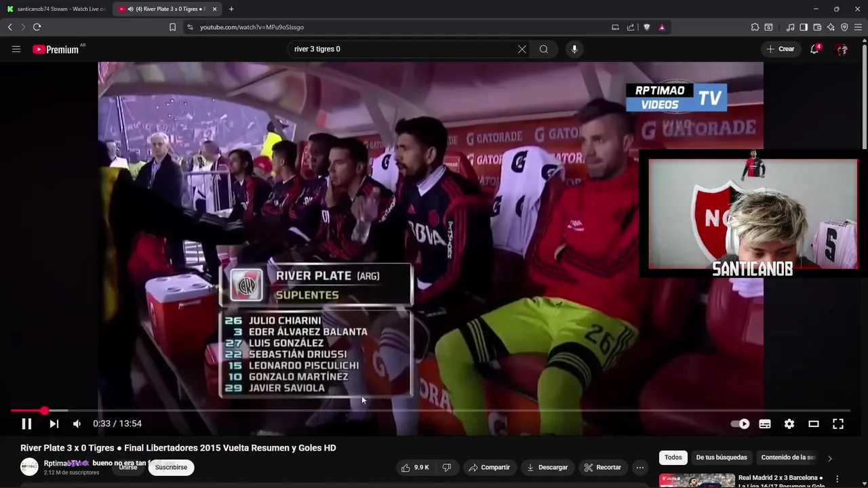Expand more filter chips with right arrow
Image resolution: width=868 pixels, height=488 pixels.
coord(829,458)
